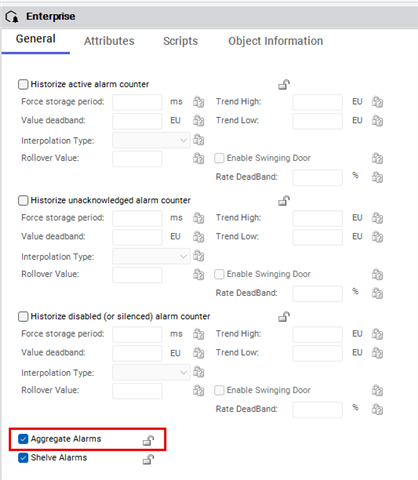This screenshot has height=480, width=418.
Task: Click security icon beside first Force storage period
Action: [x=199, y=102]
